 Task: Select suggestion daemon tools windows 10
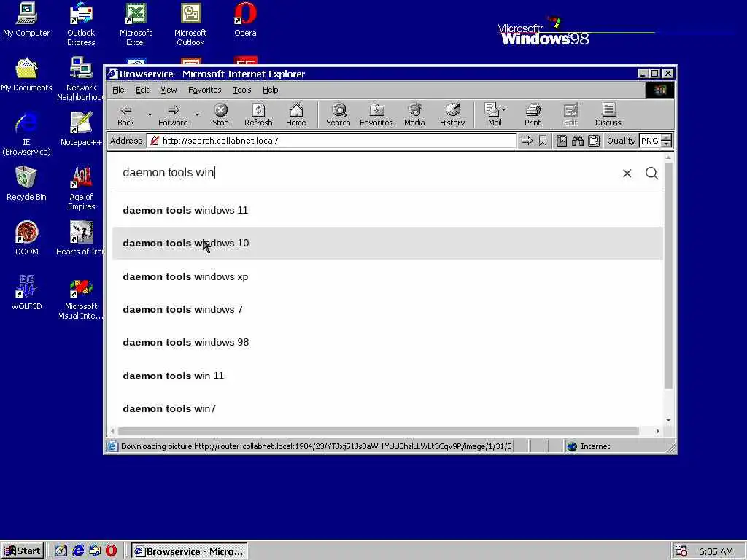click(x=387, y=243)
